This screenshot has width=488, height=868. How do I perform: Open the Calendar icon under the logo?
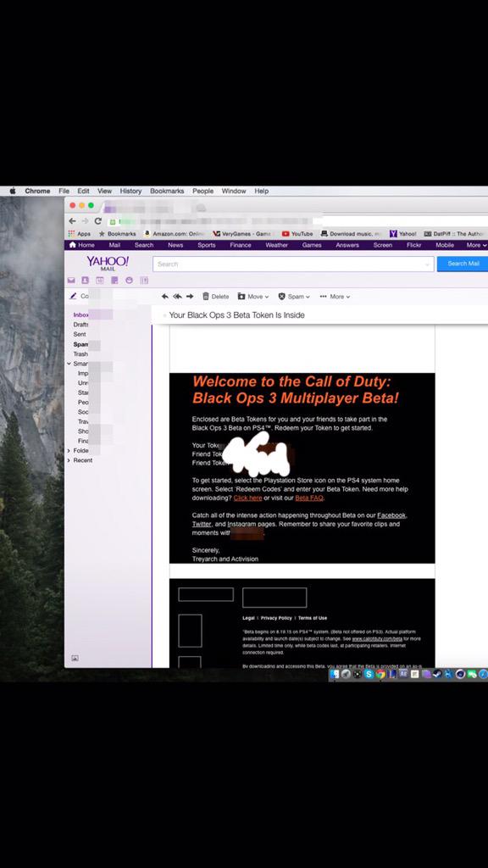(x=100, y=281)
